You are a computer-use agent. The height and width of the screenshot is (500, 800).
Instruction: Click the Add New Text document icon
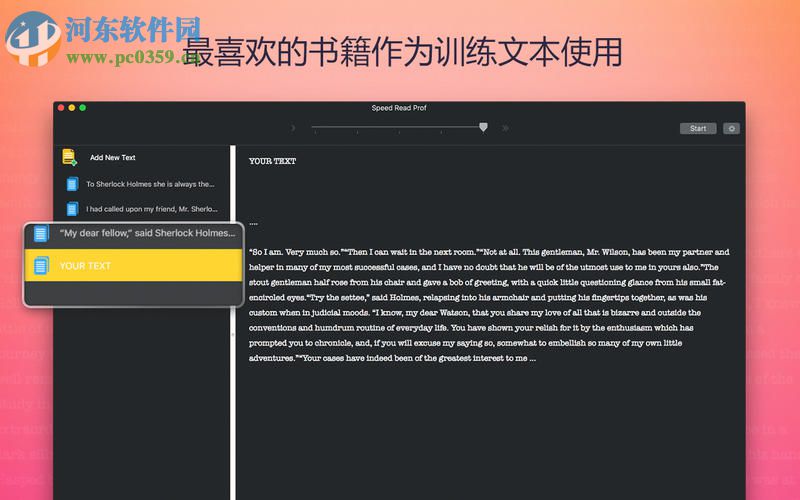point(69,157)
